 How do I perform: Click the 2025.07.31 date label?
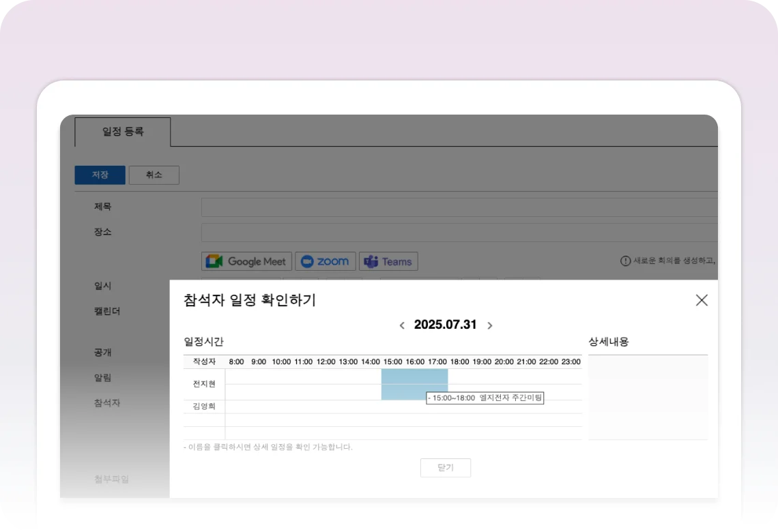tap(445, 325)
